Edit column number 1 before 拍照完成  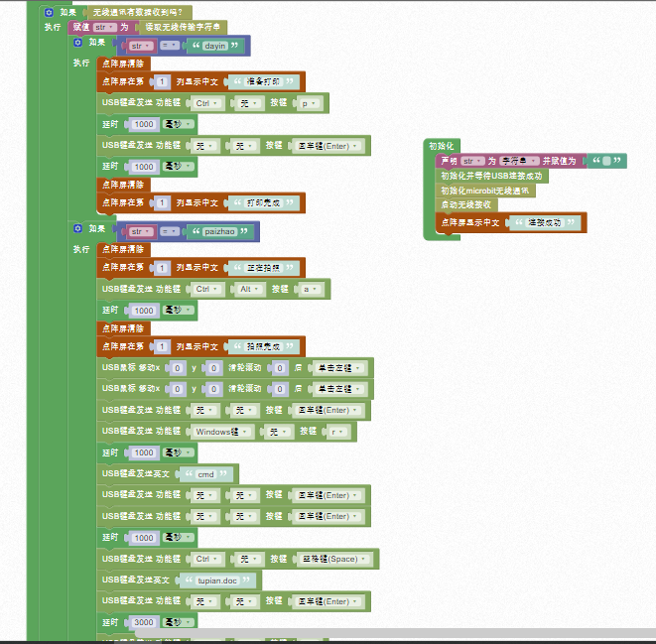162,346
